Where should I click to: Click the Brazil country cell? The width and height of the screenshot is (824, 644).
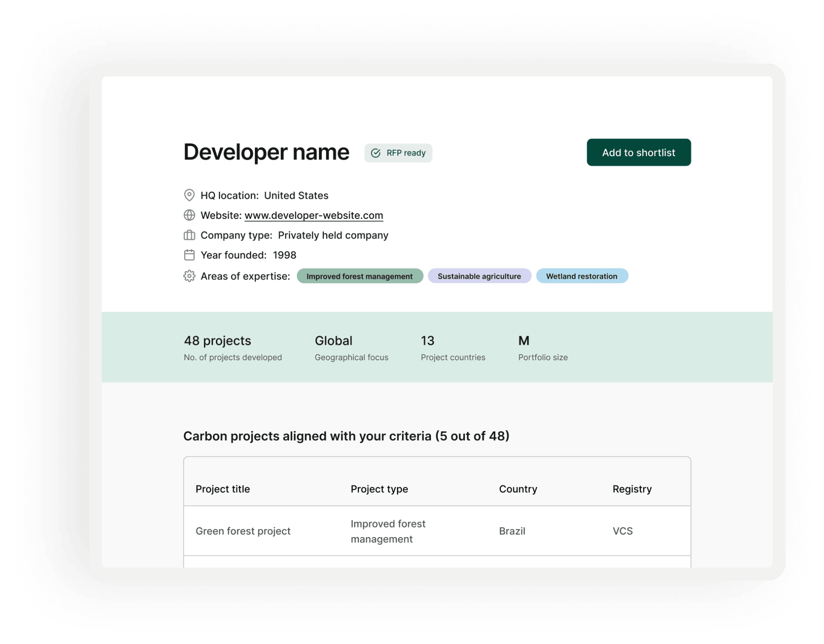click(x=512, y=531)
